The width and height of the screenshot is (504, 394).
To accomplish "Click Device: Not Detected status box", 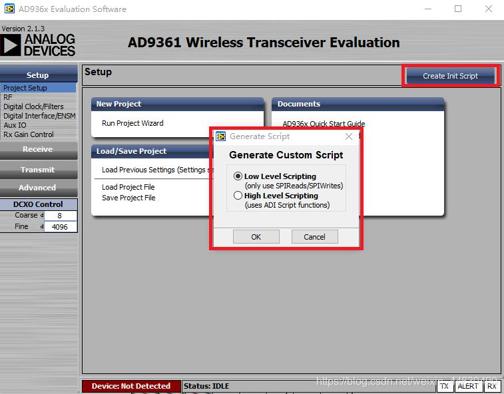I will (131, 386).
